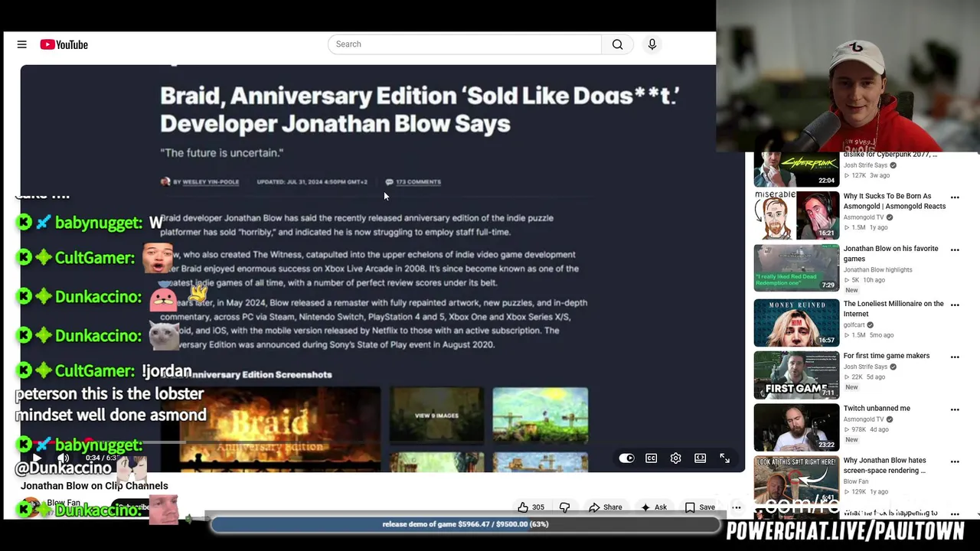
Task: Open options for 'Why Jonathan Blow hates screen-space rendering'
Action: (x=955, y=462)
